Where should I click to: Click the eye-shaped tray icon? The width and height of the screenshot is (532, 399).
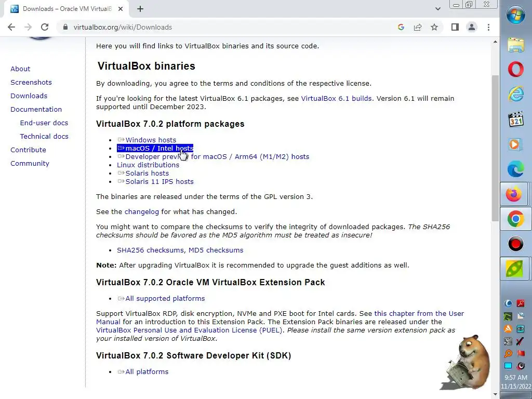pos(521,329)
